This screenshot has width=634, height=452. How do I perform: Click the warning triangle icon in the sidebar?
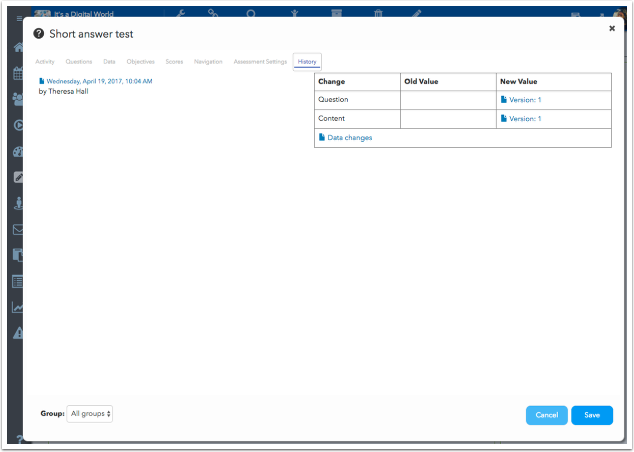(x=18, y=333)
